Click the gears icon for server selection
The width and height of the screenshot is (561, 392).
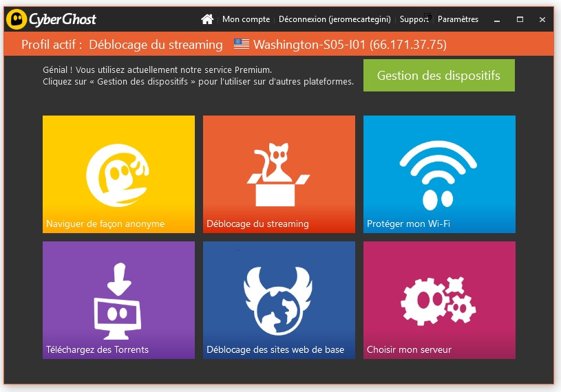point(438,299)
